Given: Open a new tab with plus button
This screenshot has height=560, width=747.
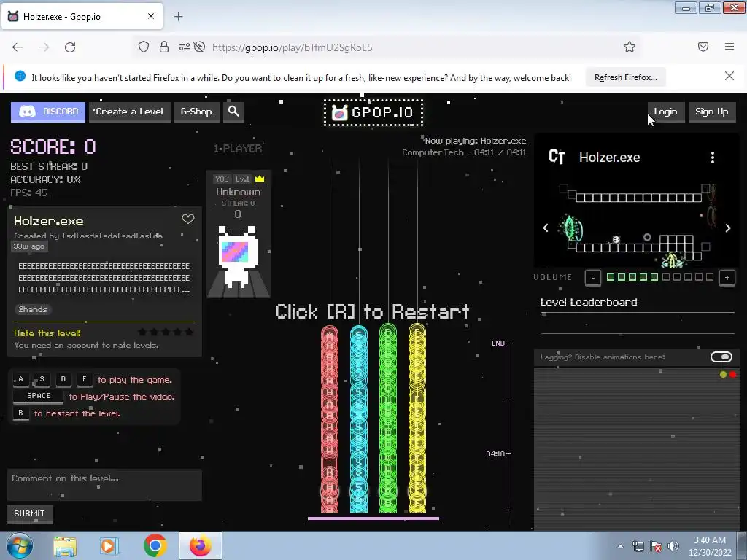Looking at the screenshot, I should coord(178,17).
